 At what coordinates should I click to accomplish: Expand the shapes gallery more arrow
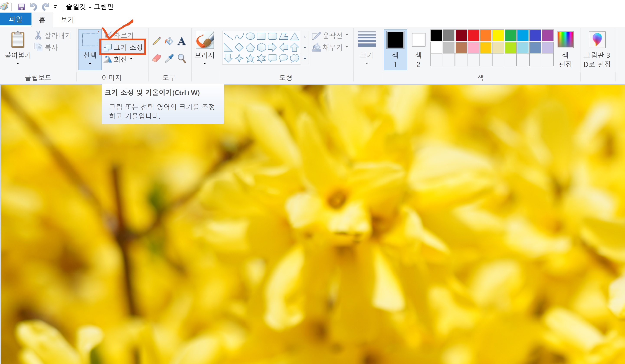tap(305, 58)
